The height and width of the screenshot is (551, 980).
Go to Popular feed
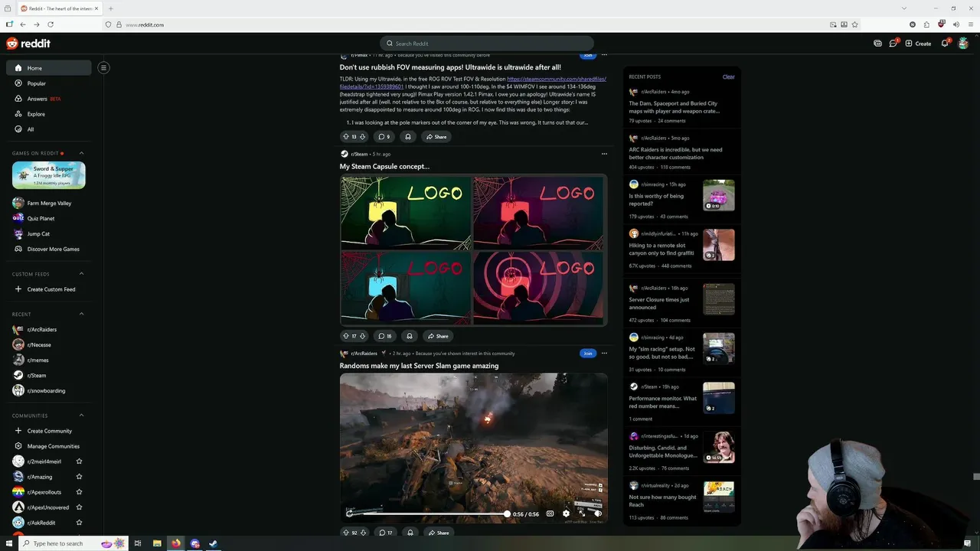pyautogui.click(x=49, y=83)
